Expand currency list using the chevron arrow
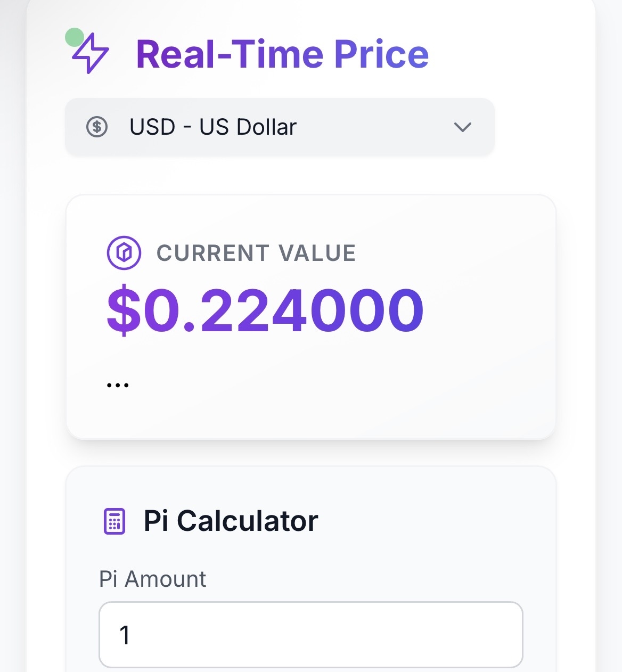This screenshot has height=672, width=622. click(462, 127)
